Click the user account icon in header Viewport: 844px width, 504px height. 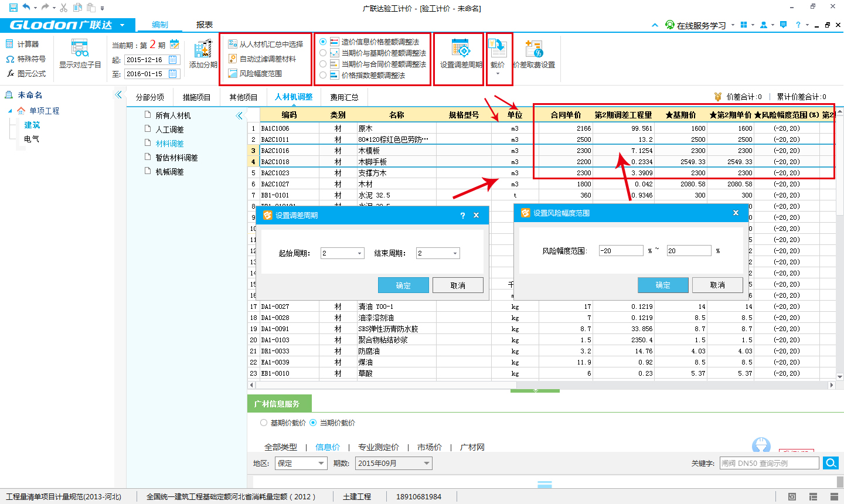click(x=764, y=25)
